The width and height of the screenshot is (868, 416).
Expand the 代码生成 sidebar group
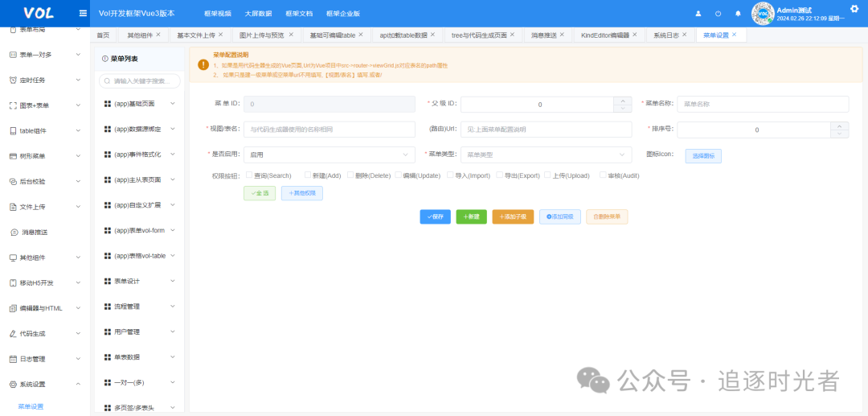78,333
